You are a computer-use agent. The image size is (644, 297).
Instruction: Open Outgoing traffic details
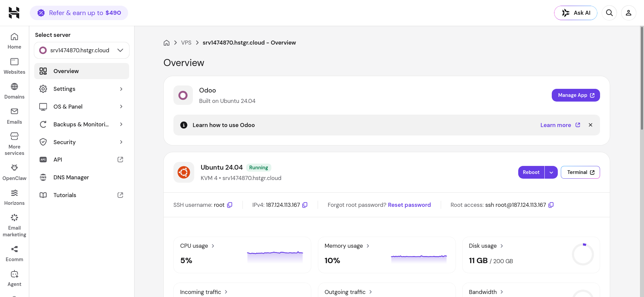coord(348,292)
